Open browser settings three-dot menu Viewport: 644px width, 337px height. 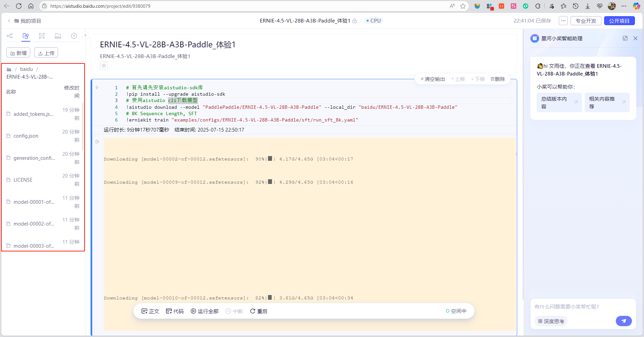(x=624, y=6)
